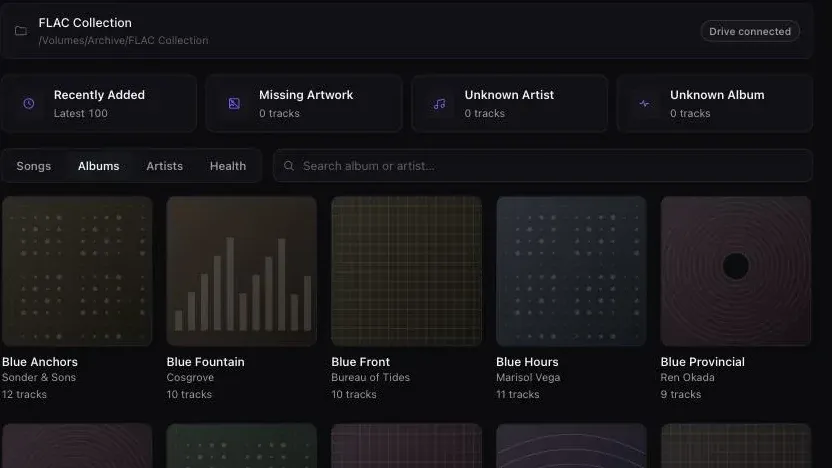Switch to the Songs tab
Screen dimensions: 832x468
coord(33,166)
